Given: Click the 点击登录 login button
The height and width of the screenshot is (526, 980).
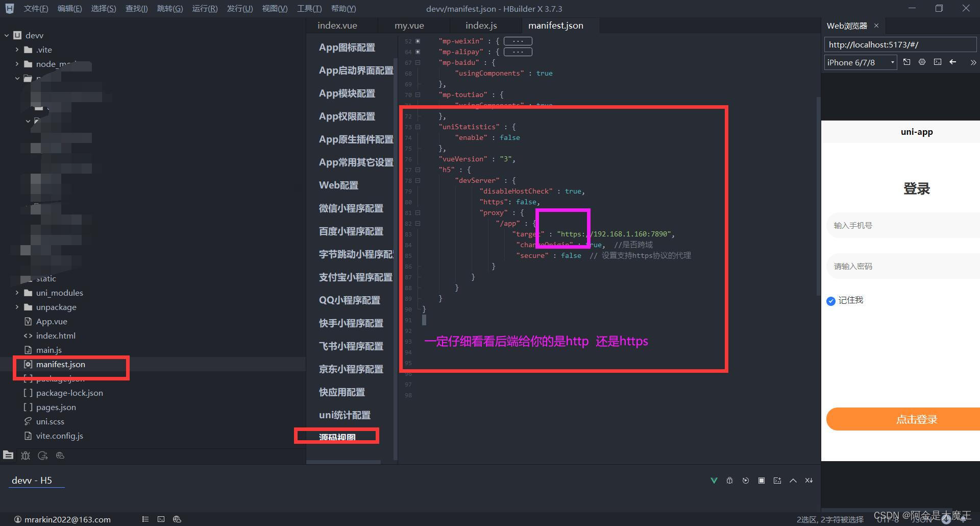Looking at the screenshot, I should [903, 419].
